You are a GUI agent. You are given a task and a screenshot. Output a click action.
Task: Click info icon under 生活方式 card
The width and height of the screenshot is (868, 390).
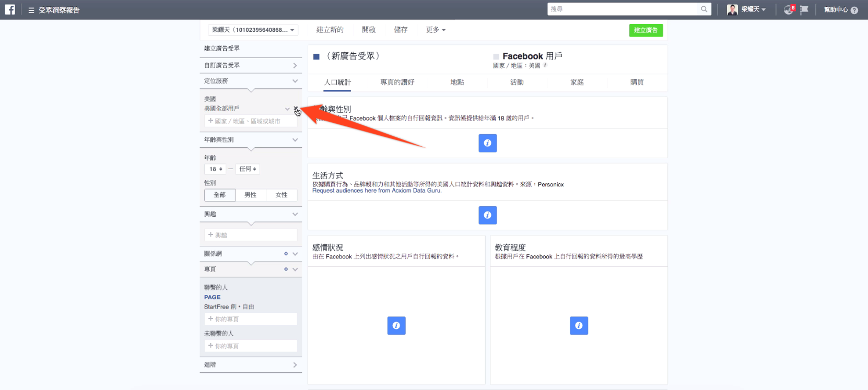487,215
